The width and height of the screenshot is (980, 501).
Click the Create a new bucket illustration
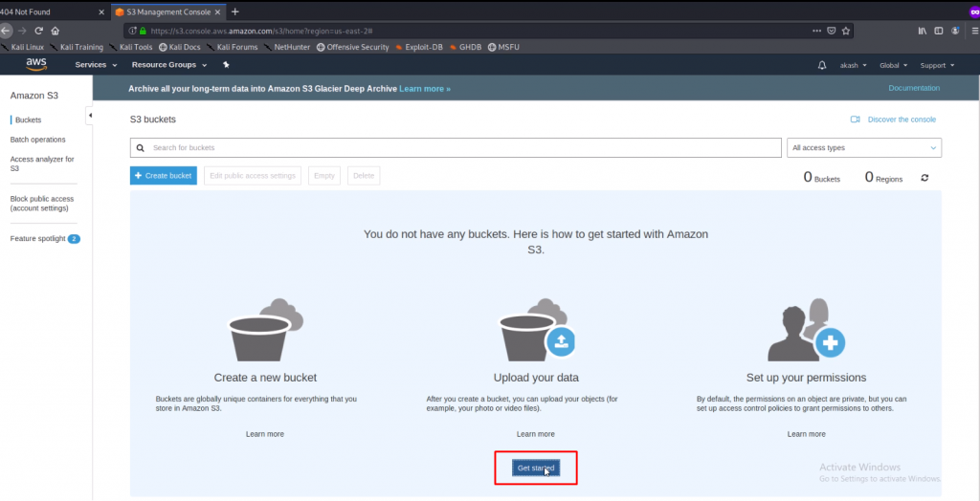point(265,330)
